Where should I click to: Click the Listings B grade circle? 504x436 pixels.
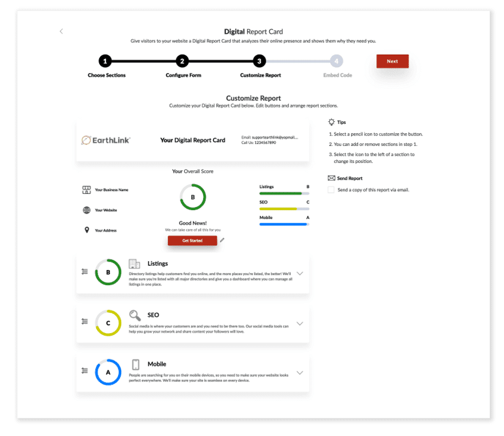108,272
